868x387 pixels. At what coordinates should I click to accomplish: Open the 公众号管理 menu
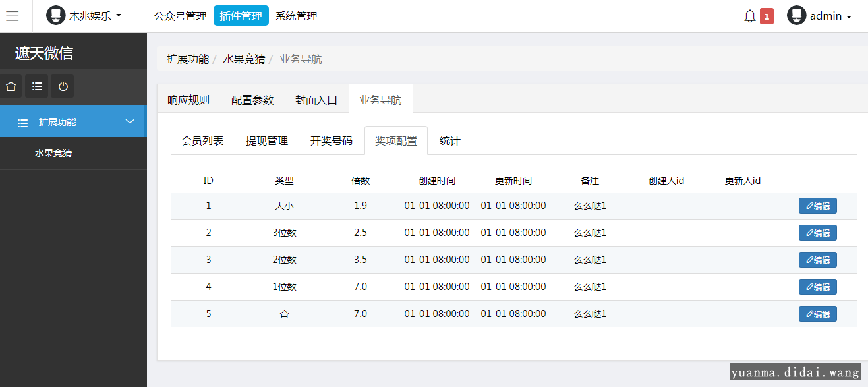pos(180,16)
